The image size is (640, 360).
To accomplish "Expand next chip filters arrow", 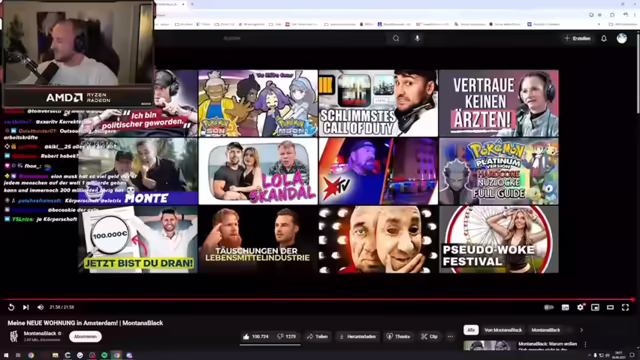I will coord(582,330).
